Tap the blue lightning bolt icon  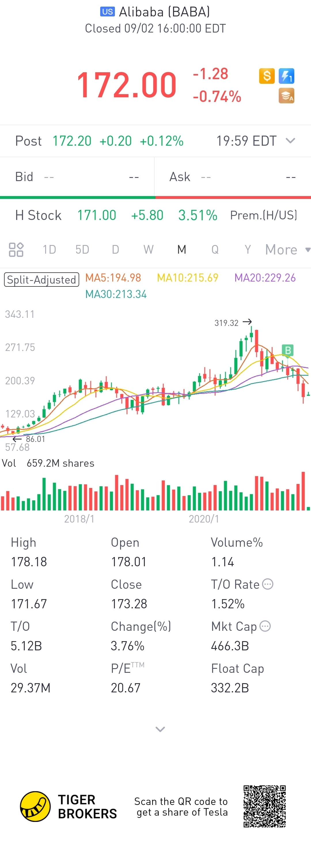click(287, 76)
